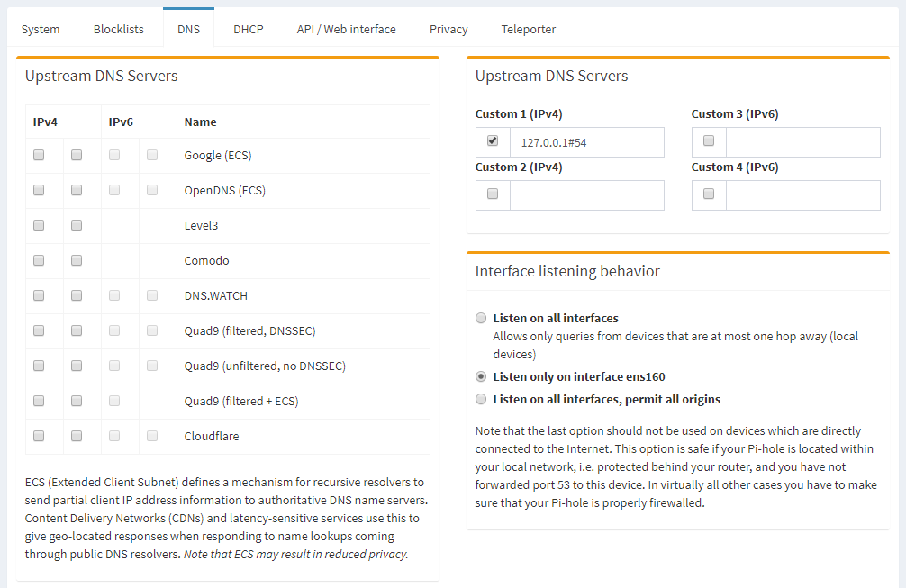The image size is (906, 588).
Task: Open the DHCP tab
Action: (x=249, y=29)
